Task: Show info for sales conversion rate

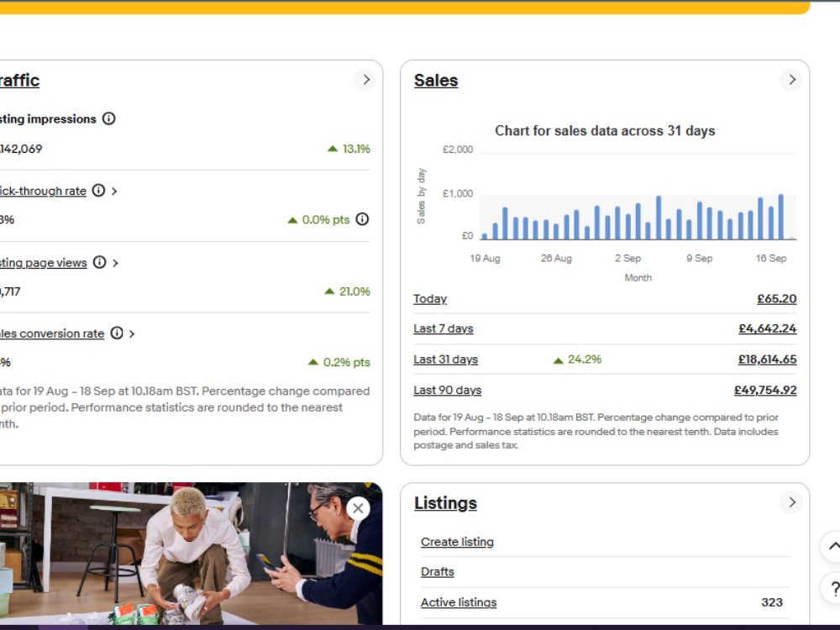Action: tap(117, 333)
